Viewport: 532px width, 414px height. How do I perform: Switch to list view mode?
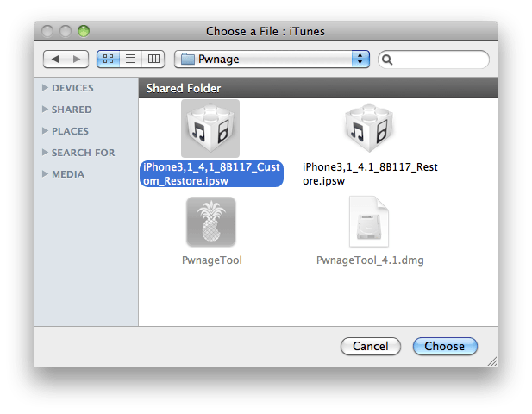(x=131, y=60)
